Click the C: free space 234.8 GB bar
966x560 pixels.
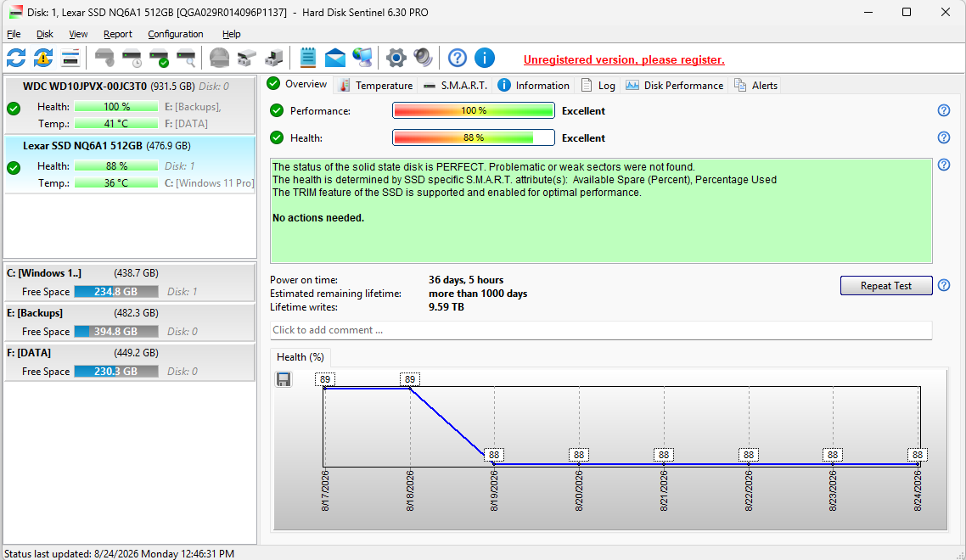tap(115, 291)
